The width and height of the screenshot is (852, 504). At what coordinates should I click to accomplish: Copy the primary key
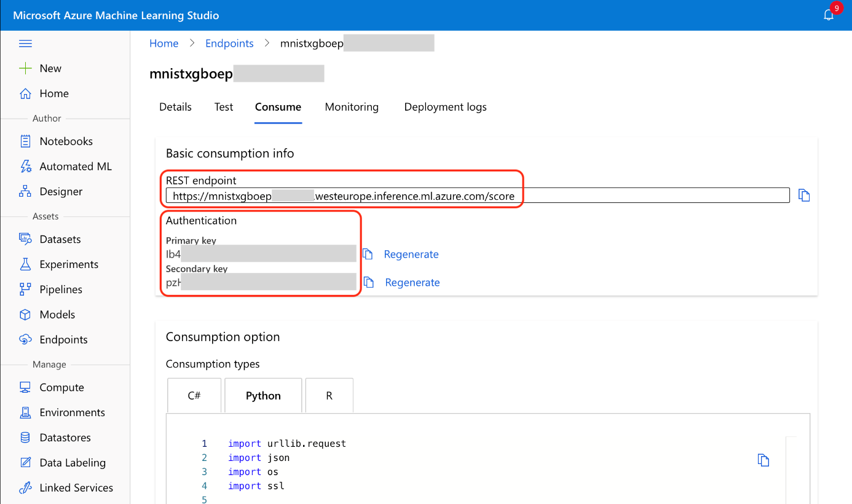click(368, 254)
